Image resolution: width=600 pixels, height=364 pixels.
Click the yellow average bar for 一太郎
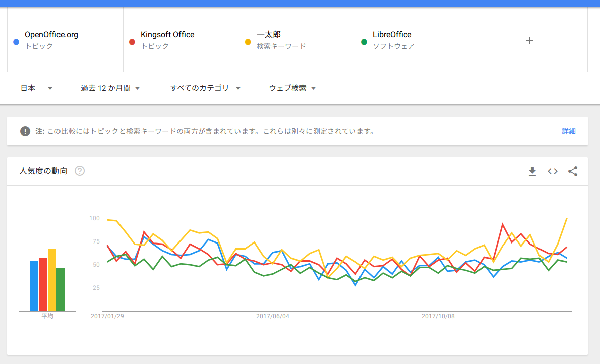tap(51, 280)
